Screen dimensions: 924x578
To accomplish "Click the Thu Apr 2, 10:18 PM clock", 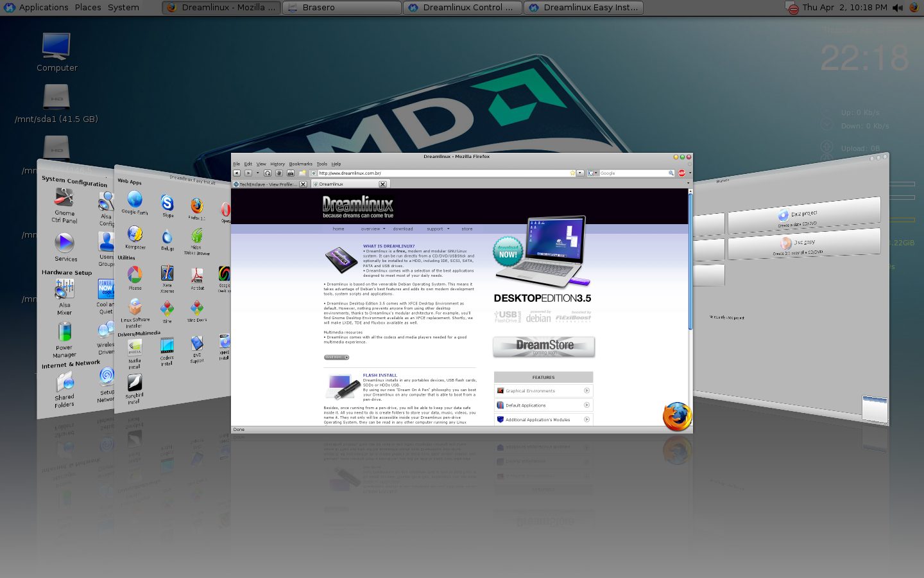I will tap(844, 8).
